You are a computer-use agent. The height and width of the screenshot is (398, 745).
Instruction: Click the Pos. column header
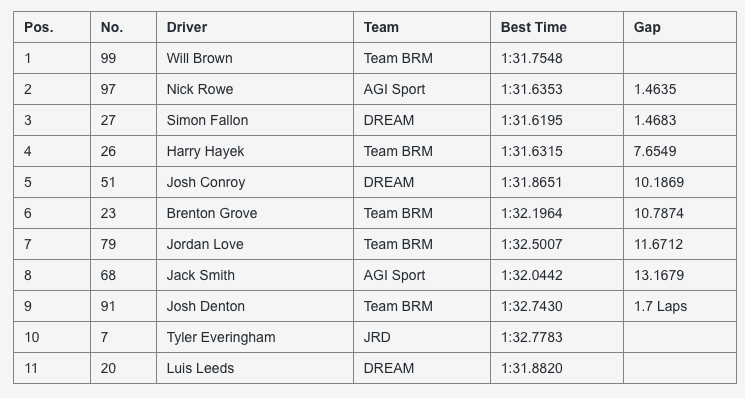click(52, 27)
